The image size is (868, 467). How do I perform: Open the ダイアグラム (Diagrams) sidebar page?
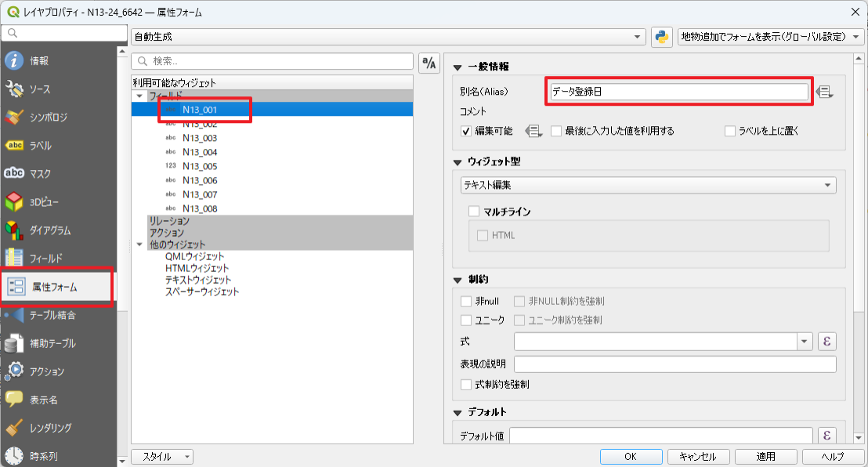[x=49, y=230]
